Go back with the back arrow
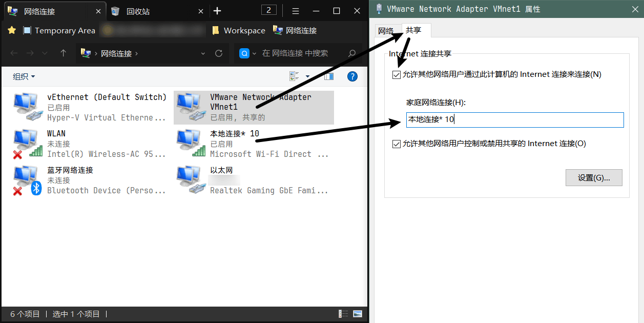This screenshot has height=323, width=644. (14, 53)
